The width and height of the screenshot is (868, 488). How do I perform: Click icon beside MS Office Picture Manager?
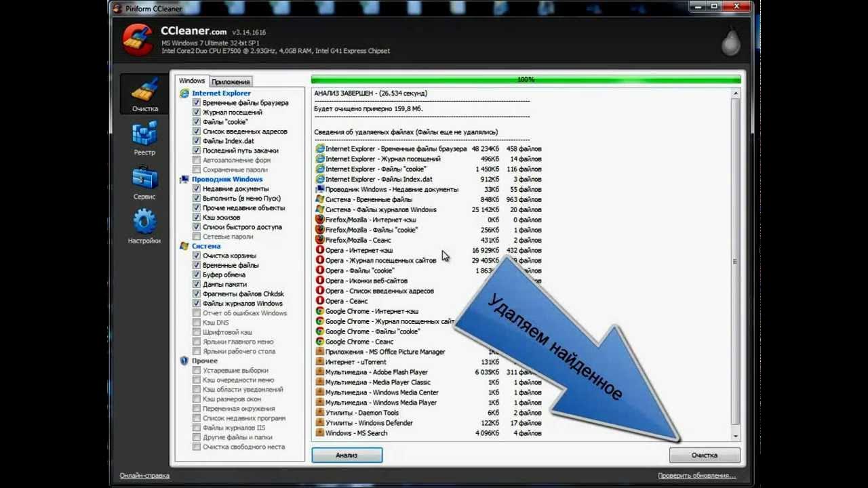[320, 352]
